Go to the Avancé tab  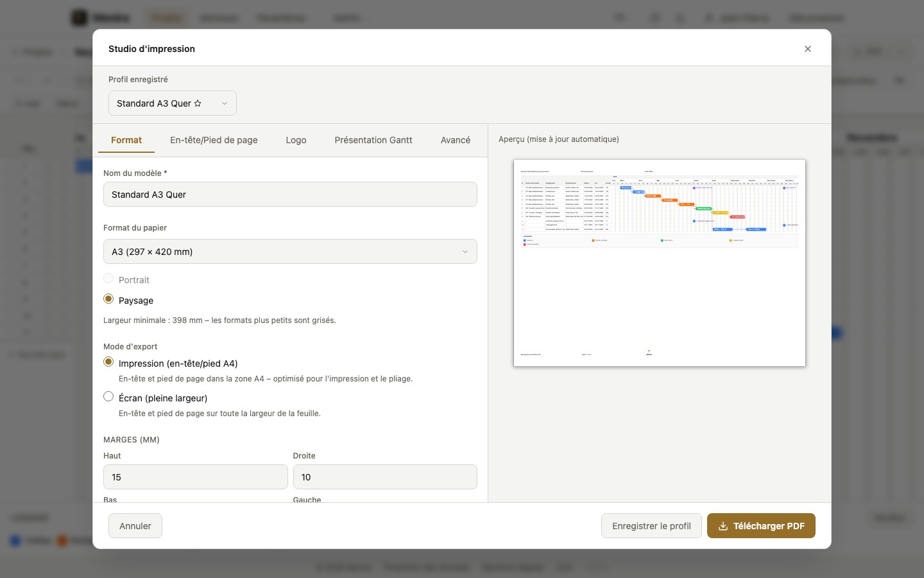pyautogui.click(x=456, y=140)
